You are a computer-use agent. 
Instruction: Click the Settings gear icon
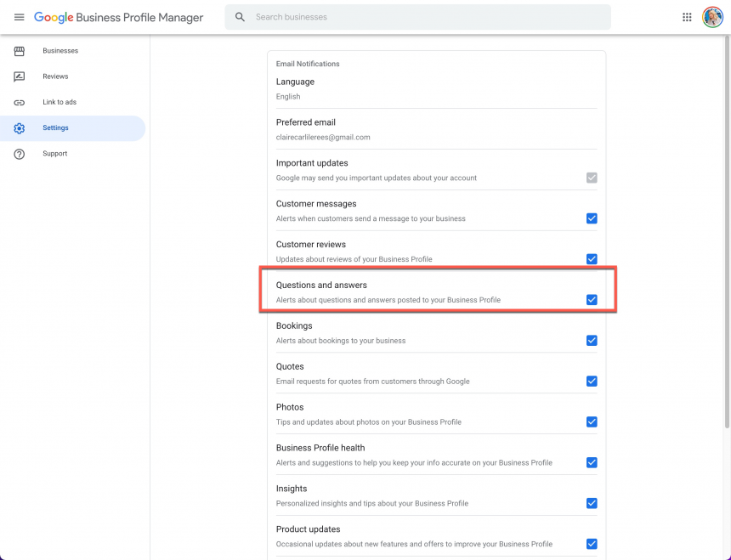[20, 128]
